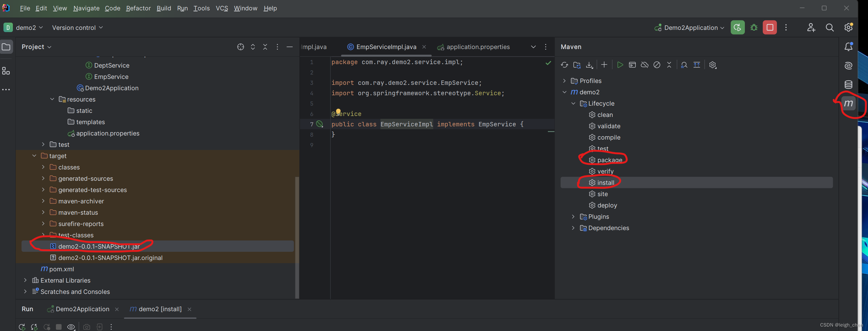Stop the running app with the red button
Viewport: 868px width, 331px height.
(x=770, y=27)
